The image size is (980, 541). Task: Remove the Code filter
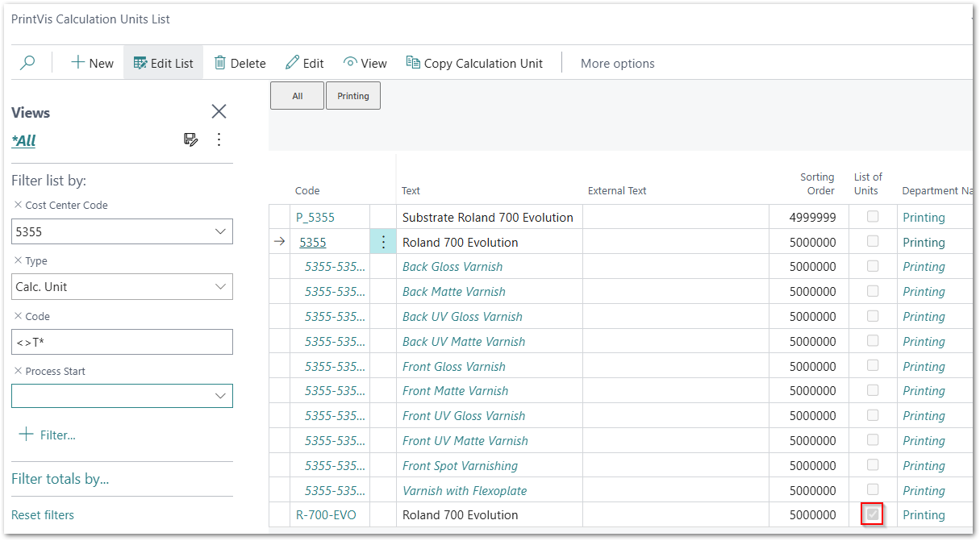coord(18,316)
